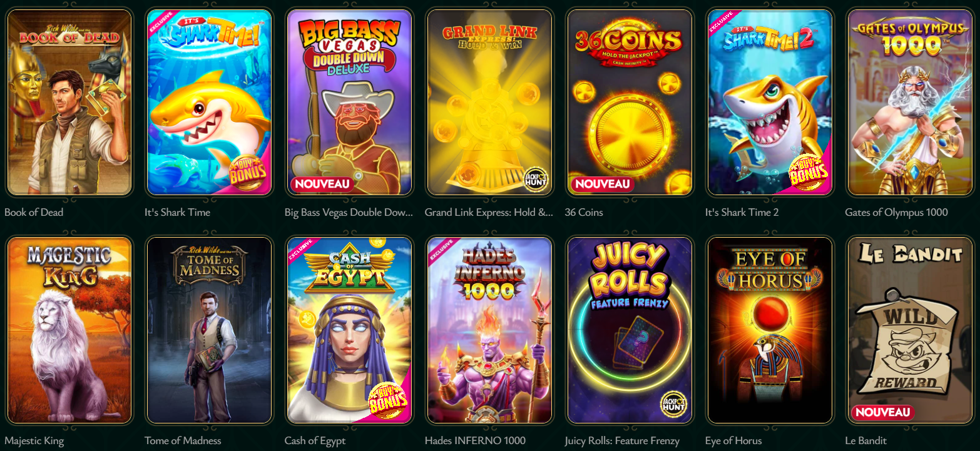This screenshot has width=980, height=451.
Task: Click the Exclusive ribbon on Hades Inferno 1000
Action: 441,250
